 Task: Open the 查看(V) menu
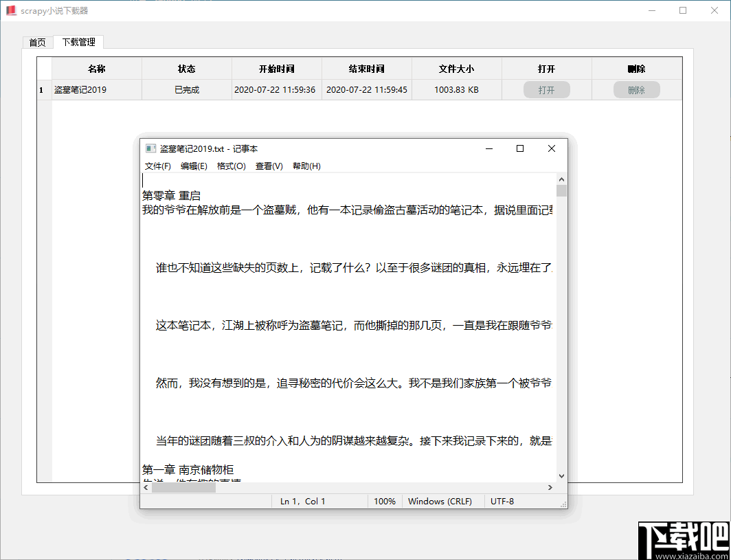click(269, 166)
